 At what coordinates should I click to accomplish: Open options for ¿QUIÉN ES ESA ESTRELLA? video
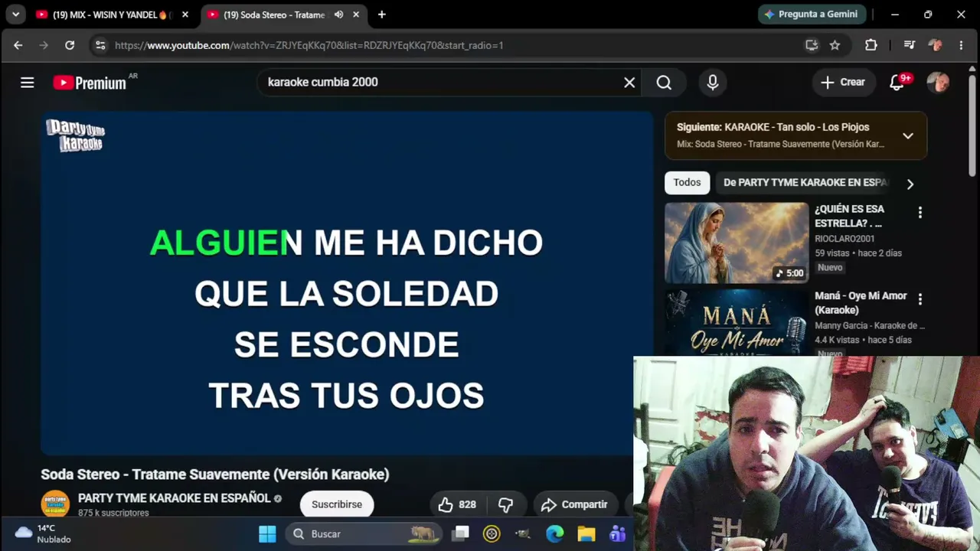pos(920,213)
